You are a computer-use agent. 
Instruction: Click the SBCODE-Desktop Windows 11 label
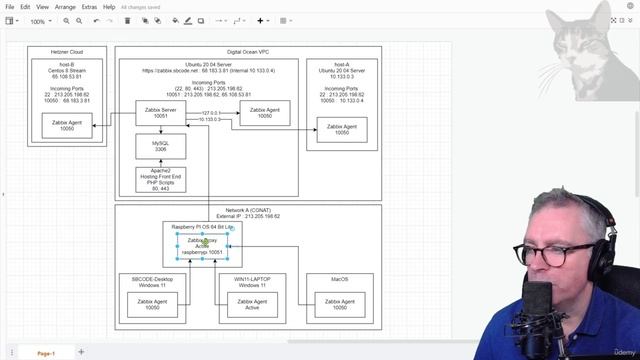click(152, 282)
